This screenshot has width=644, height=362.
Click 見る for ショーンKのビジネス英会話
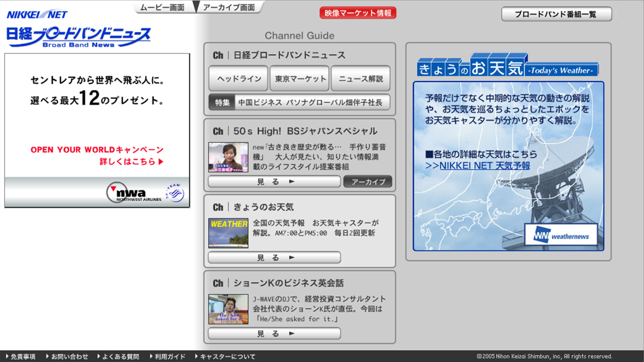click(274, 334)
